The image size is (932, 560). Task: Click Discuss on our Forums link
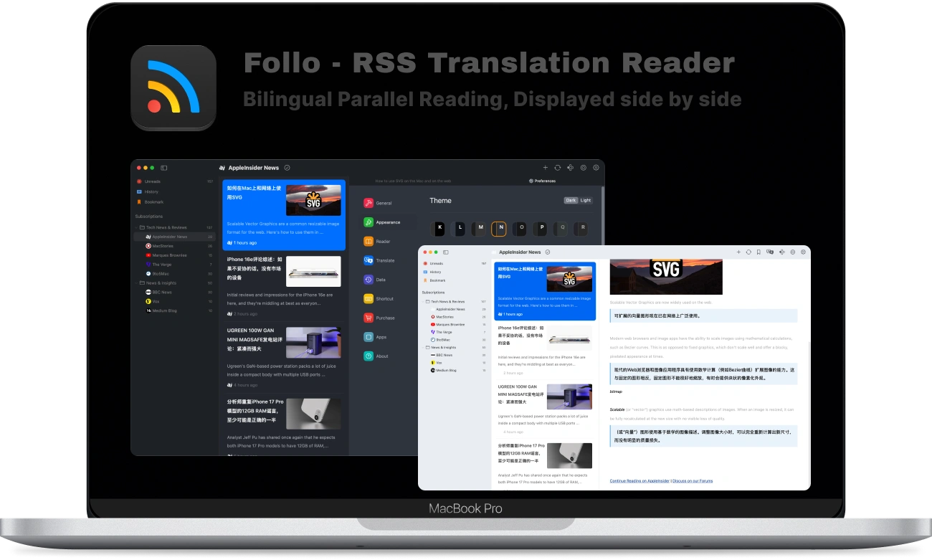[693, 481]
